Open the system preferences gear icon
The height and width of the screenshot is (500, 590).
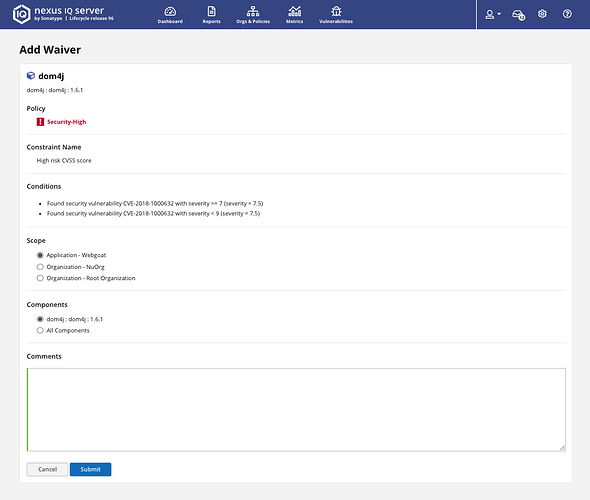[x=542, y=14]
